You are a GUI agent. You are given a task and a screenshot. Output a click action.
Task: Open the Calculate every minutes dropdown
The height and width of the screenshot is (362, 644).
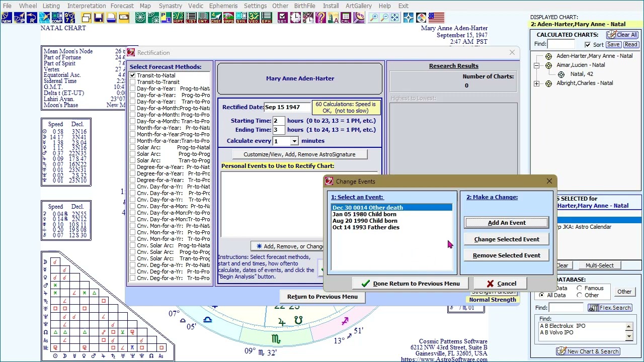pos(294,141)
